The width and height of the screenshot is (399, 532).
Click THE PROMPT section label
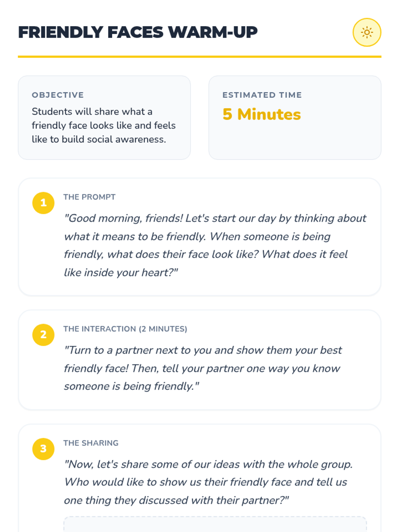89,197
